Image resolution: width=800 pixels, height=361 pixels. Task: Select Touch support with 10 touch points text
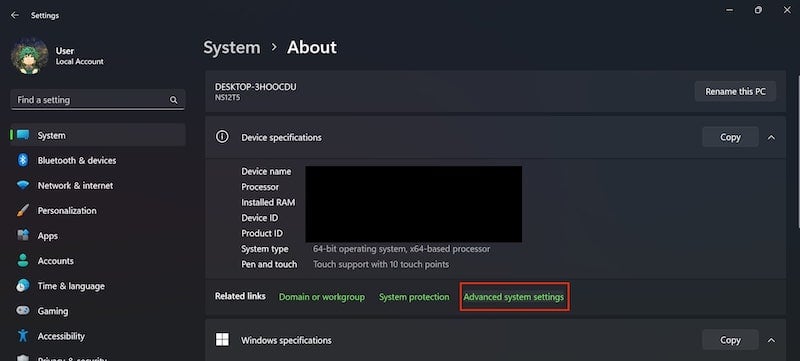pyautogui.click(x=381, y=264)
